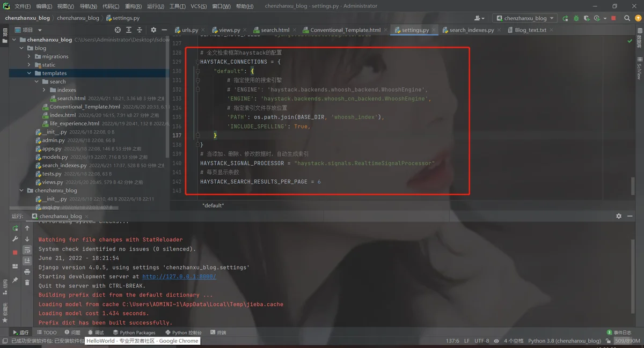Screen dimensions: 644x348
Task: Click the orange IDE update icon
Action: click(x=638, y=18)
